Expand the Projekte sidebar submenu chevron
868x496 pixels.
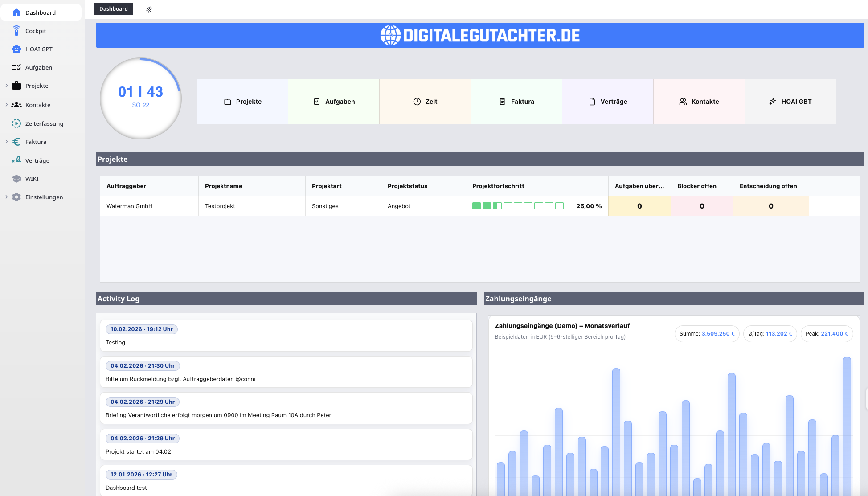point(6,86)
